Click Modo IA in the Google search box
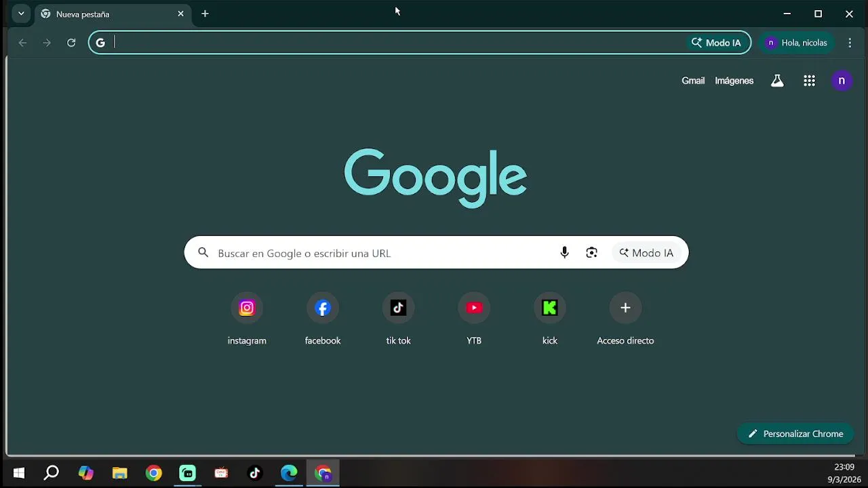 (646, 253)
